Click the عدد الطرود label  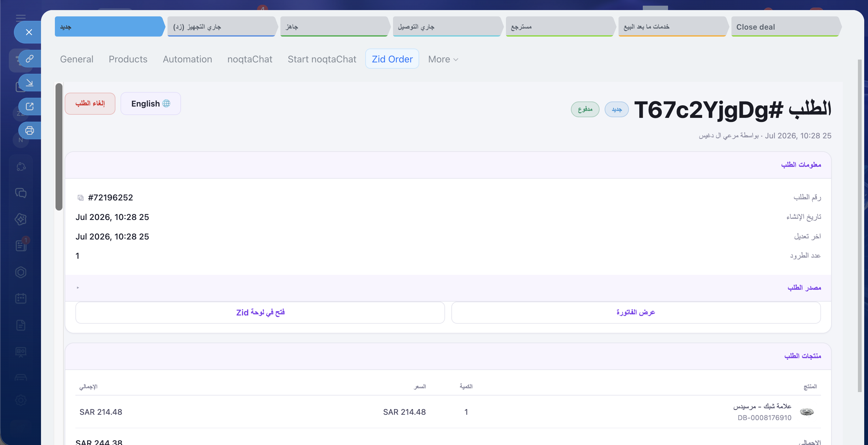point(805,256)
